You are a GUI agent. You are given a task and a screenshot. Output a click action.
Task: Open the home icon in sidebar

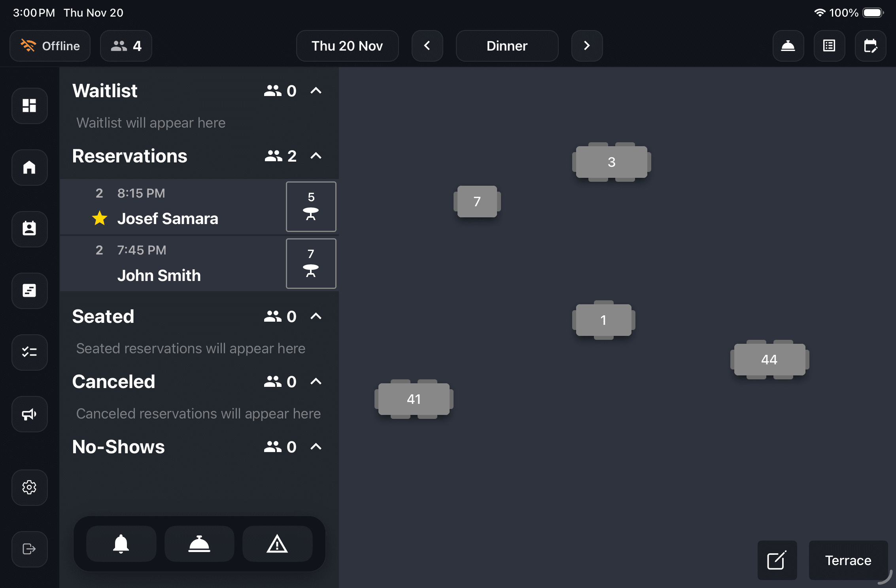coord(30,168)
